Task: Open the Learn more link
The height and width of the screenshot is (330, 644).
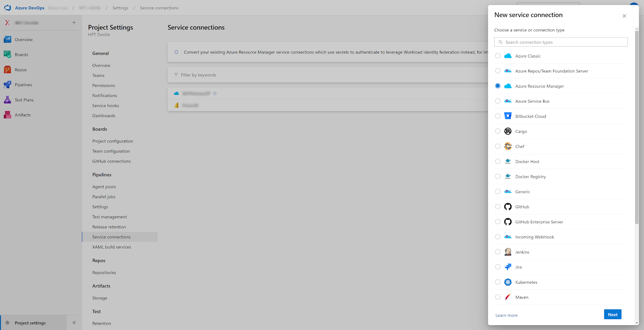Action: 506,315
